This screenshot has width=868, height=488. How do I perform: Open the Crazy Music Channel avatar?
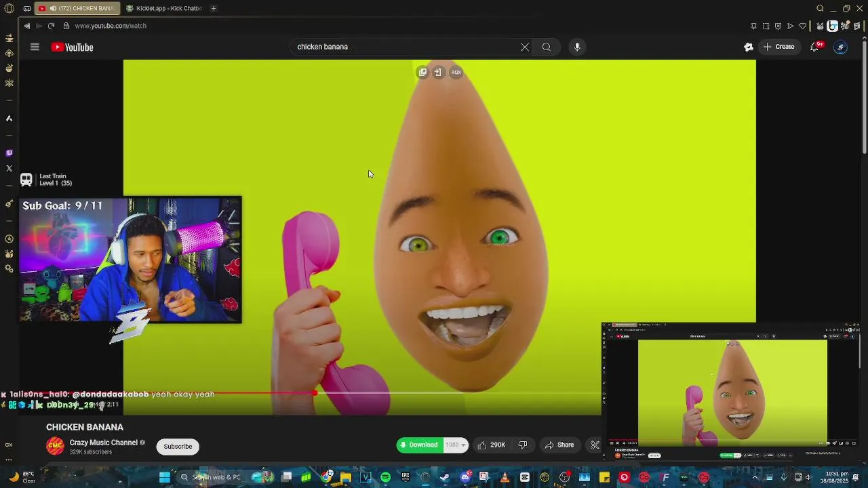click(x=55, y=446)
